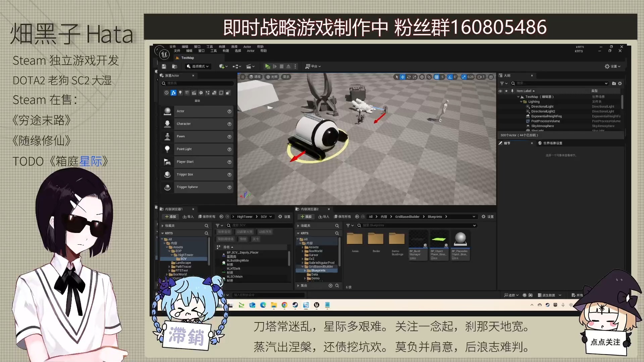Screen dimensions: 644x362
Task: Click the Outliner vertical scrollbar
Action: (622, 102)
